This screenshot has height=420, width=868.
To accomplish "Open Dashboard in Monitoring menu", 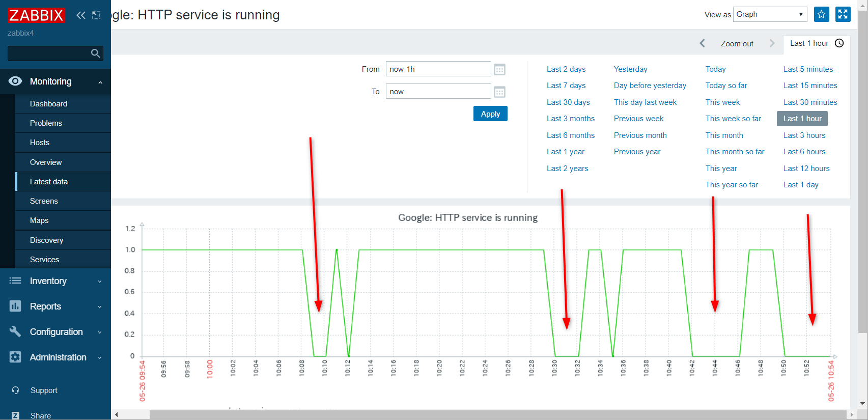I will tap(63, 104).
